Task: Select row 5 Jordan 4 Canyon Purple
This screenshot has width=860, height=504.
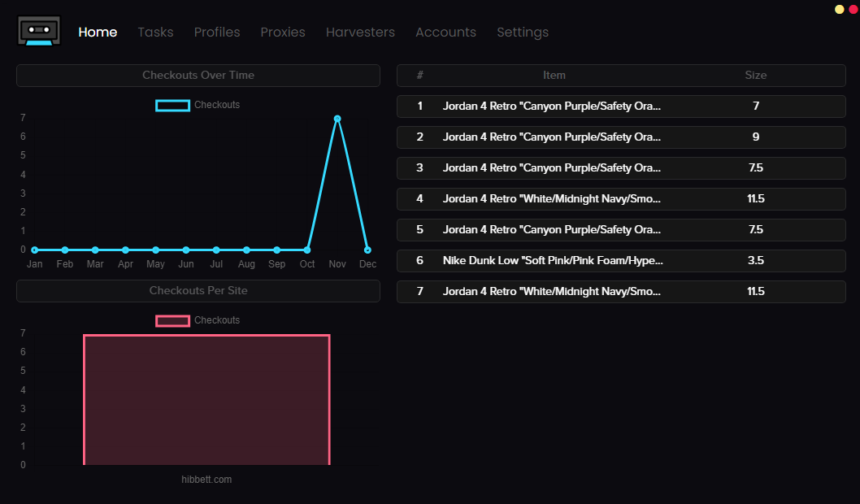Action: click(x=621, y=230)
